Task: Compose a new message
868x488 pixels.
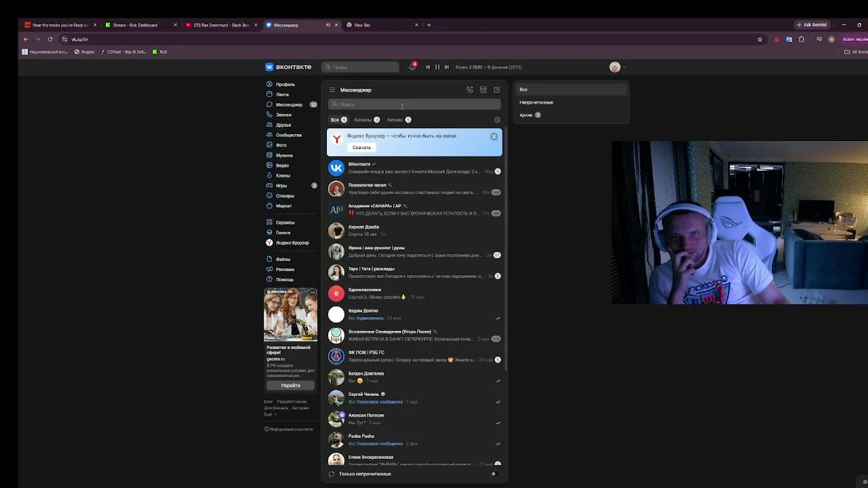Action: click(496, 89)
